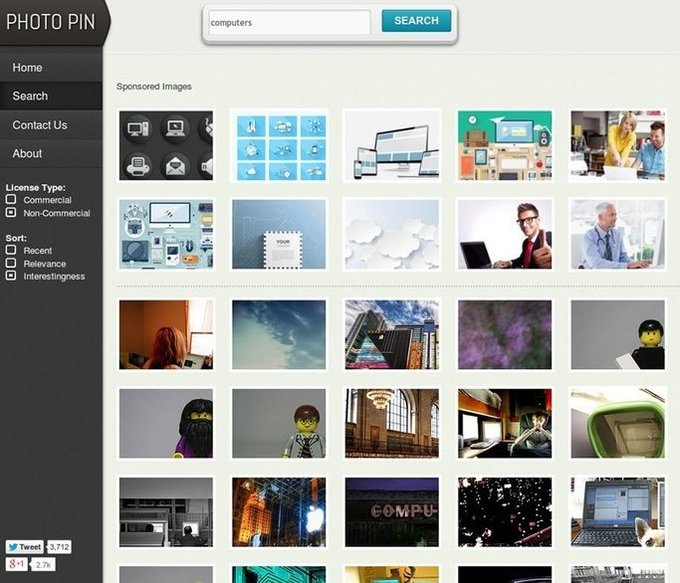This screenshot has height=583, width=680.
Task: Toggle the Non-Commercial license checkbox
Action: click(x=11, y=213)
